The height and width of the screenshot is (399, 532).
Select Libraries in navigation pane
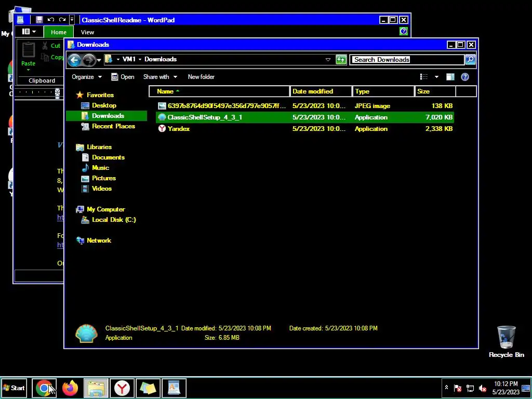pyautogui.click(x=99, y=147)
